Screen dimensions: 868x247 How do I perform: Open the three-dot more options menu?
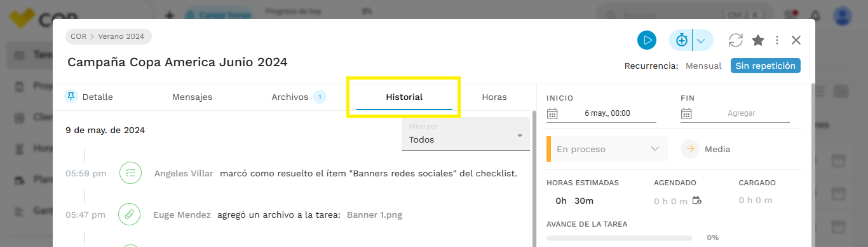777,40
